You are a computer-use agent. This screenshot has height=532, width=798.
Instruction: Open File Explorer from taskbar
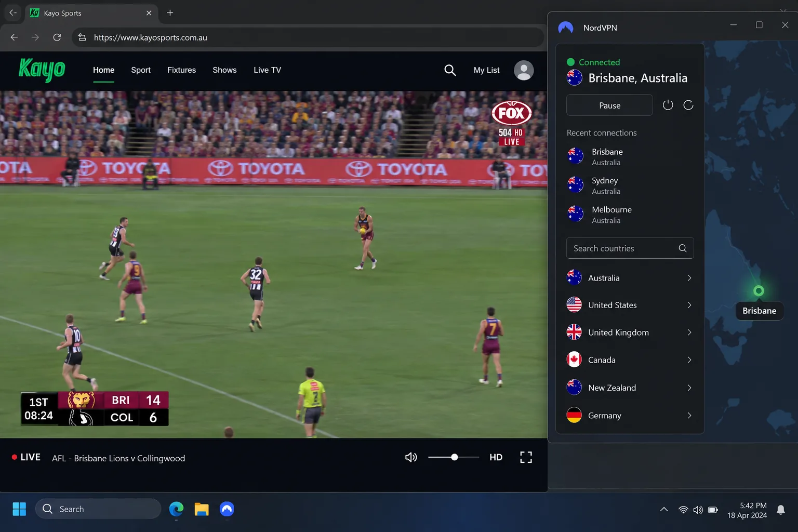pyautogui.click(x=202, y=509)
